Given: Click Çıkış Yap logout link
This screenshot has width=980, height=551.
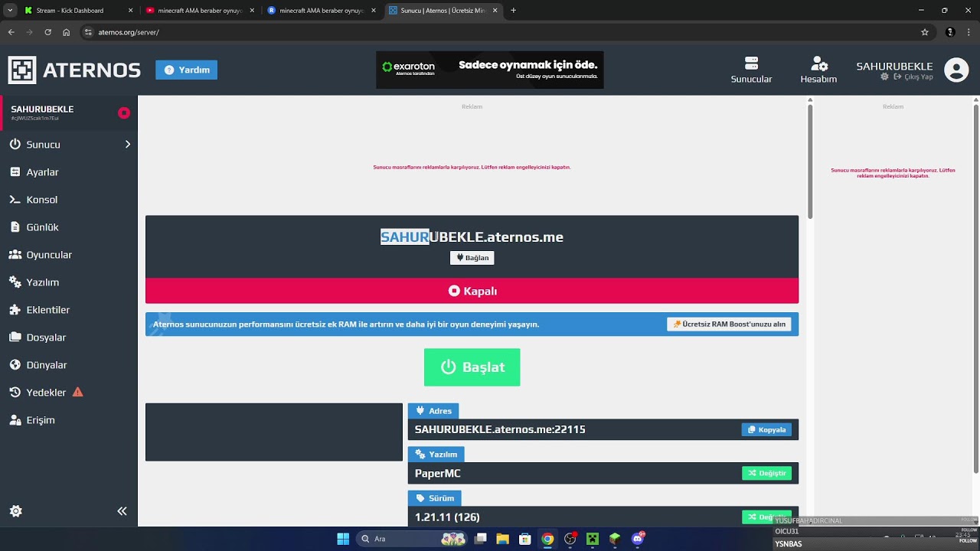Looking at the screenshot, I should click(913, 77).
